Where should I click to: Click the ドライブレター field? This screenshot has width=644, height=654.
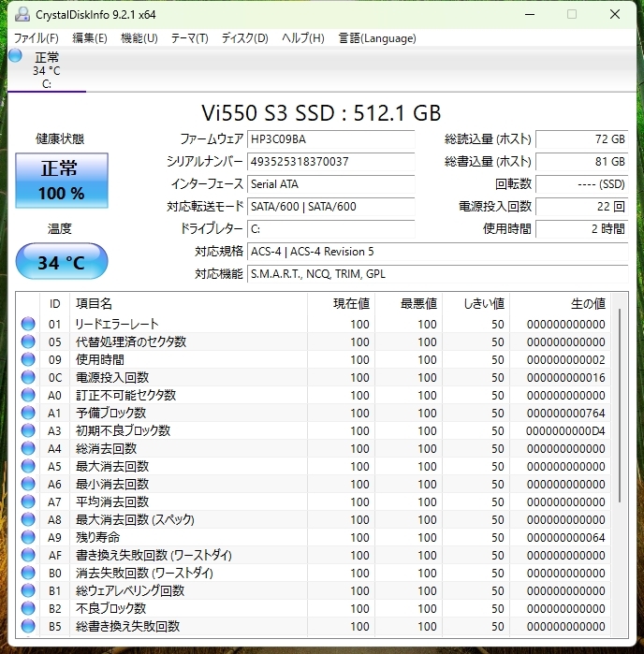331,229
